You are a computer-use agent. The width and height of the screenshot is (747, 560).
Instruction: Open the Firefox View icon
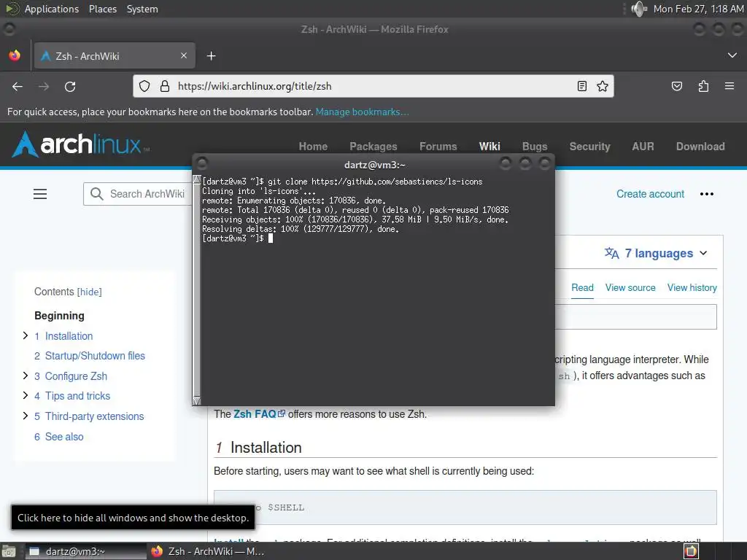tap(15, 55)
